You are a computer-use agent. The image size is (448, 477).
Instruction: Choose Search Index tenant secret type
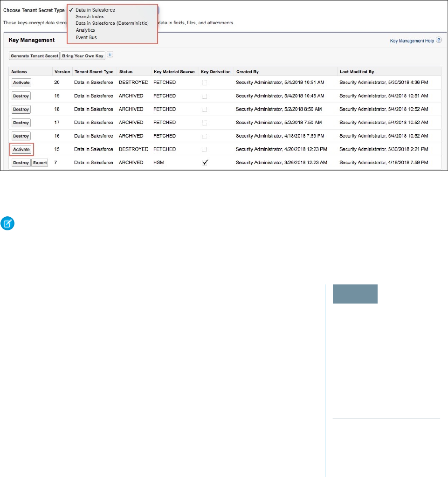pos(90,16)
